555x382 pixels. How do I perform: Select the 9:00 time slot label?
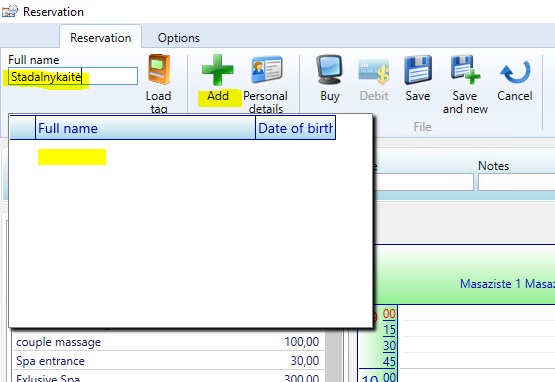point(389,314)
